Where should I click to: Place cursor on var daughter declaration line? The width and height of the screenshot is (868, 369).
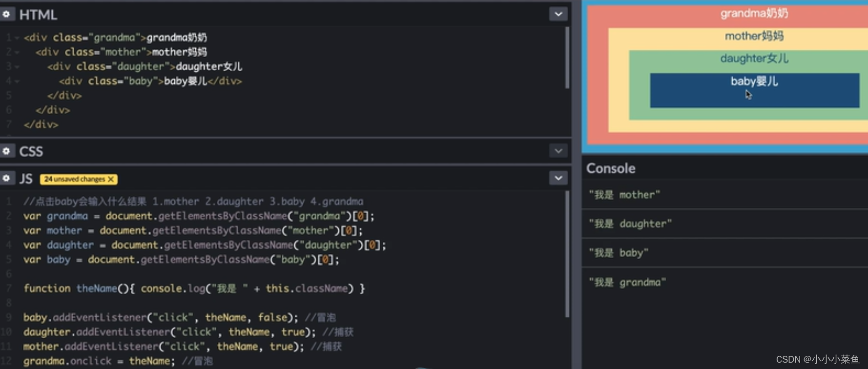pyautogui.click(x=205, y=245)
